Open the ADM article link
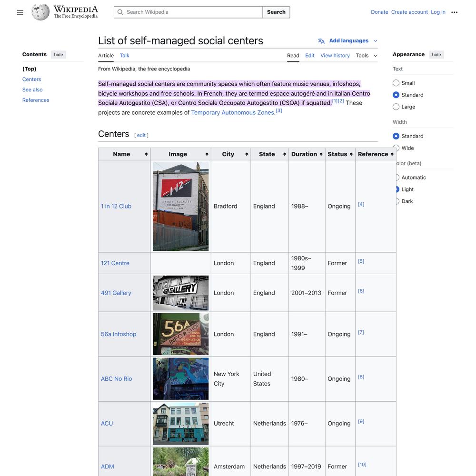 tap(108, 466)
